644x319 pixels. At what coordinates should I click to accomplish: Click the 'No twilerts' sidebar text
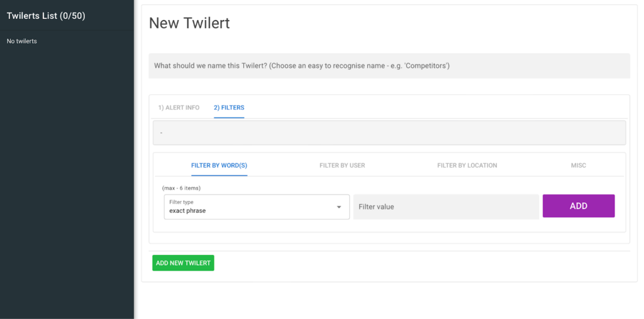(22, 41)
